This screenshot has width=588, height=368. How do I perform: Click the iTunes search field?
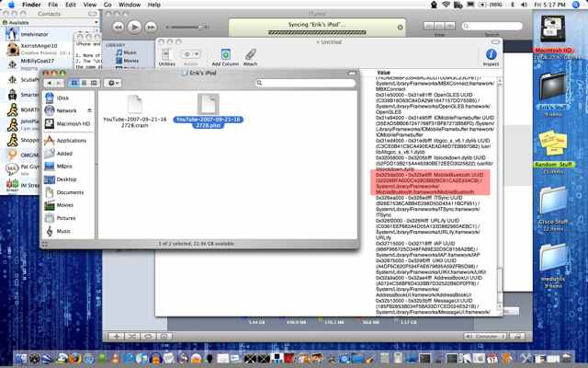tap(492, 26)
